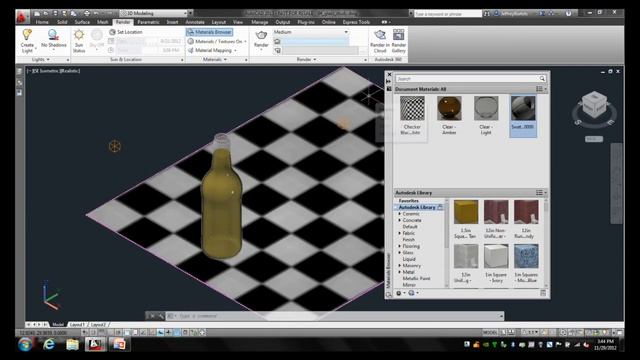This screenshot has height=360, width=640.
Task: Click the No Shadows icon
Action: tap(53, 35)
